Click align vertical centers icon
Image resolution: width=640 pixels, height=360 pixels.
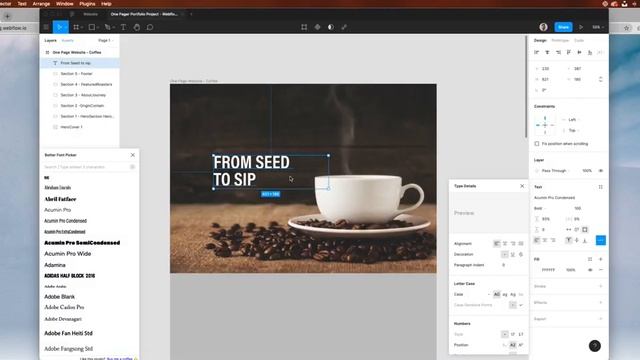point(579,52)
